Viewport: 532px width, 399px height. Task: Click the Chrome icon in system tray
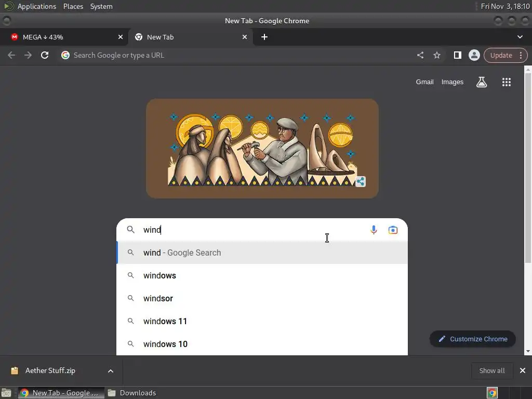tap(492, 393)
